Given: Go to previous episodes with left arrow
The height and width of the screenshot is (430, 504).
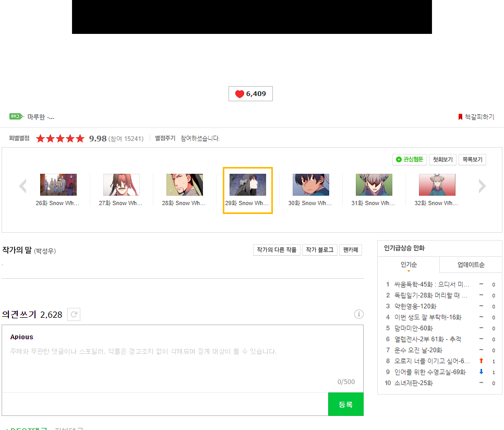Looking at the screenshot, I should click(23, 186).
